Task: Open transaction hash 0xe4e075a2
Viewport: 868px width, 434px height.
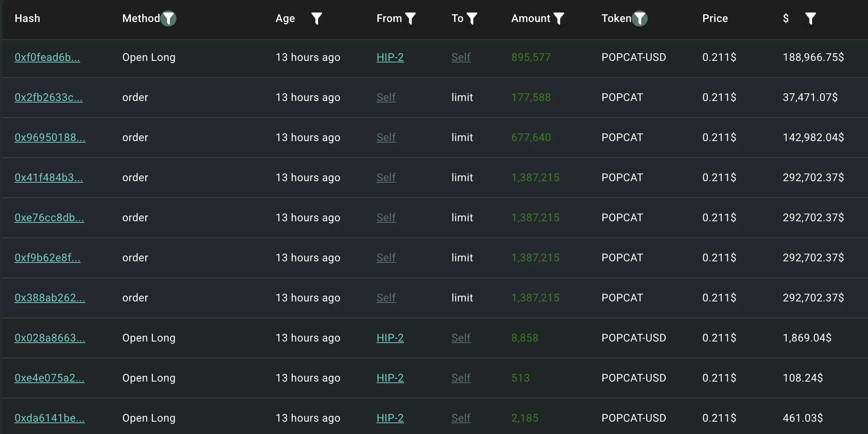Action: (49, 378)
